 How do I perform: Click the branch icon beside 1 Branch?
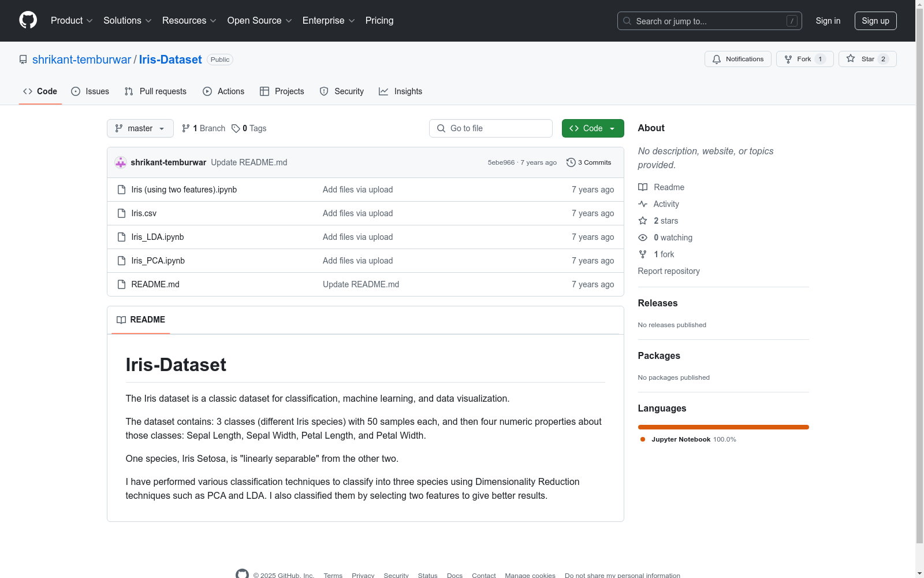186,128
